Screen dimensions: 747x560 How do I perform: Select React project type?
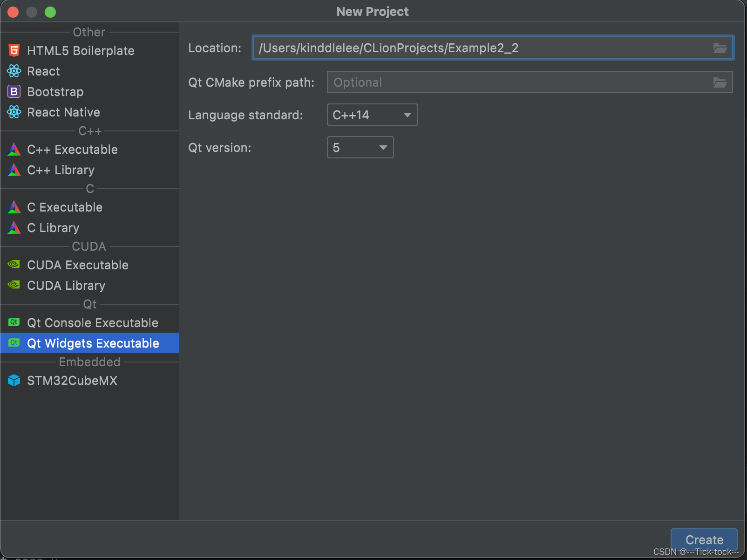coord(89,71)
